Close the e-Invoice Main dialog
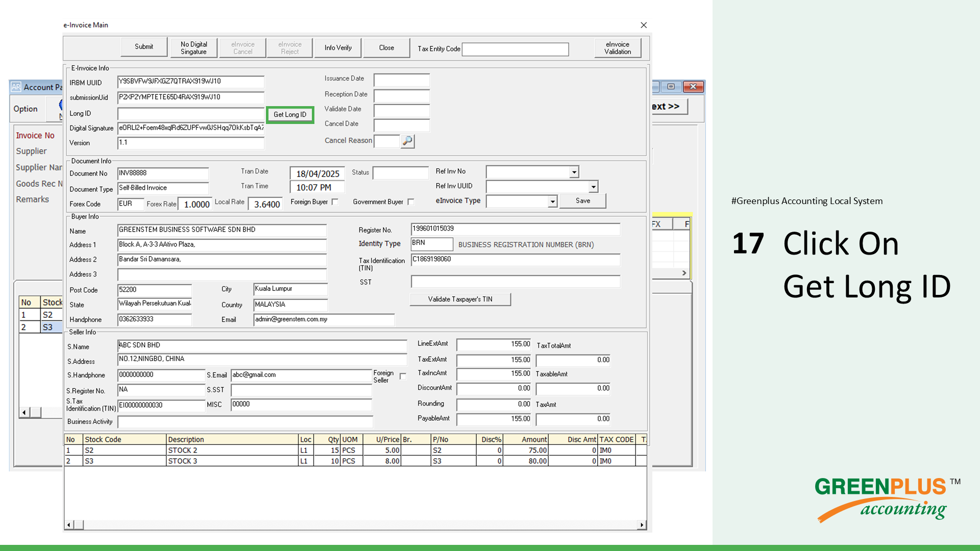The image size is (980, 551). pyautogui.click(x=644, y=25)
